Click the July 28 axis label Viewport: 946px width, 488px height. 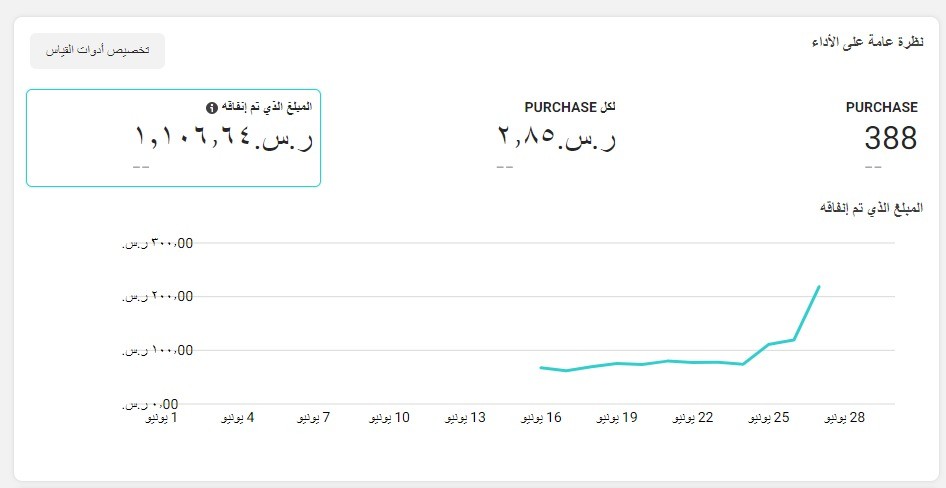click(845, 417)
